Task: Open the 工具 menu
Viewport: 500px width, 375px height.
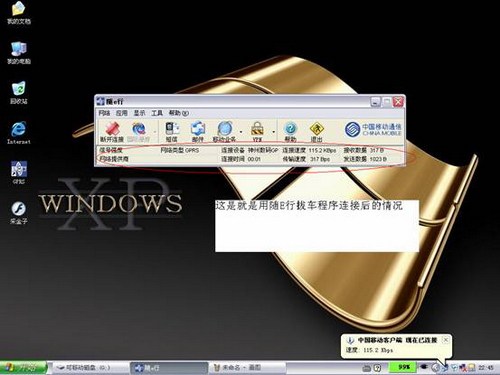Action: tap(157, 113)
